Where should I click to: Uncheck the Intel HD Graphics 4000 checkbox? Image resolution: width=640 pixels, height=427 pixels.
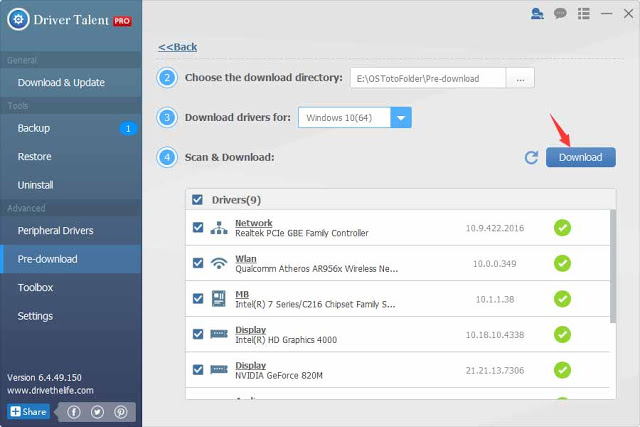coord(198,334)
